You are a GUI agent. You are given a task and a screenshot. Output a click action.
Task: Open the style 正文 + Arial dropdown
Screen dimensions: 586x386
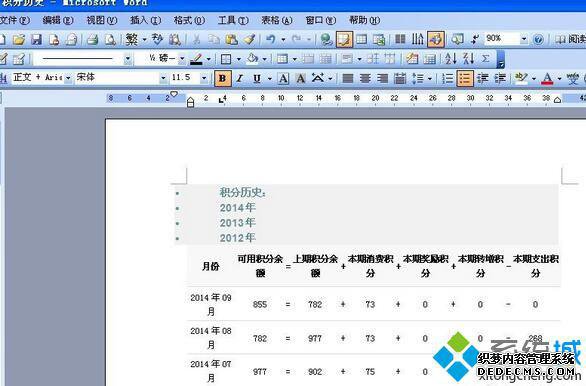[68, 78]
